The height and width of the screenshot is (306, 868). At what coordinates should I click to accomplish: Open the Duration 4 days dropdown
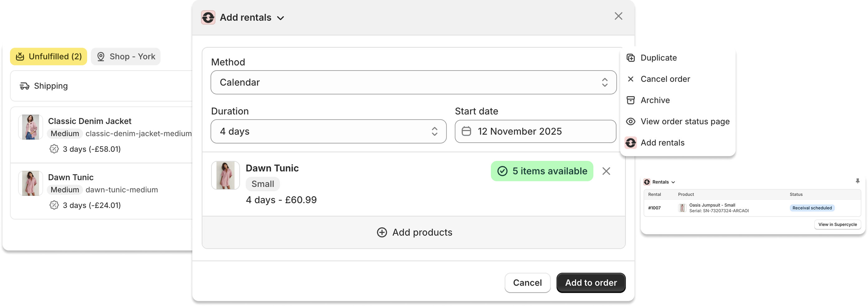tap(328, 131)
